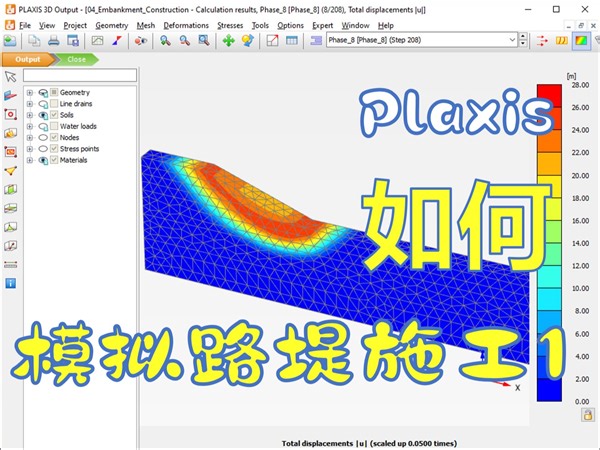
Task: Click the horizontal cross section icon
Action: tap(10, 208)
